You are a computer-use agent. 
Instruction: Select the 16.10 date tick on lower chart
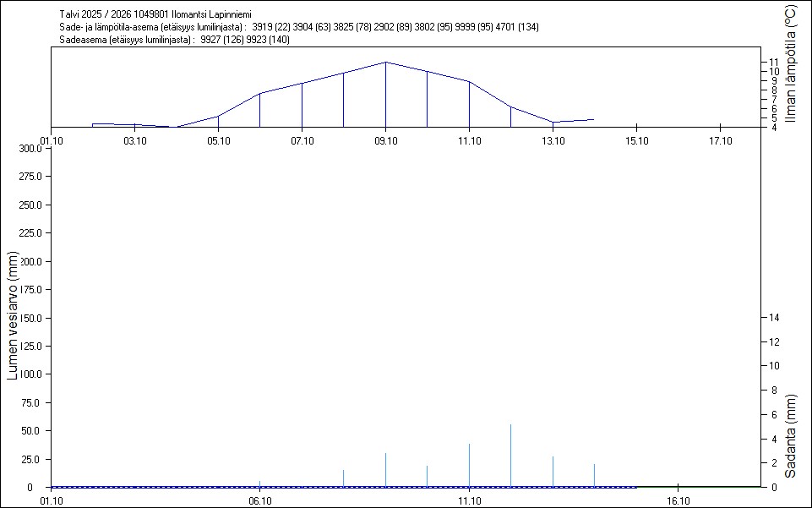click(678, 500)
